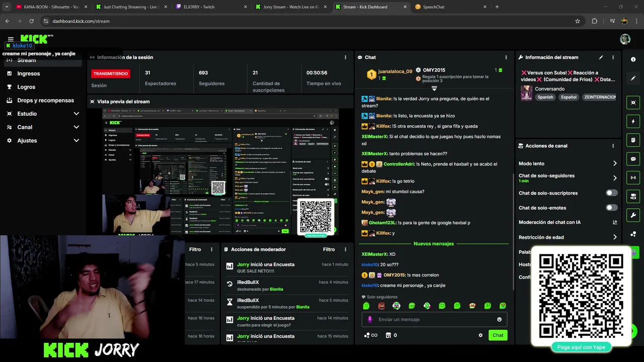
Task: Click the screen capture icon in right sidebar
Action: [x=633, y=103]
